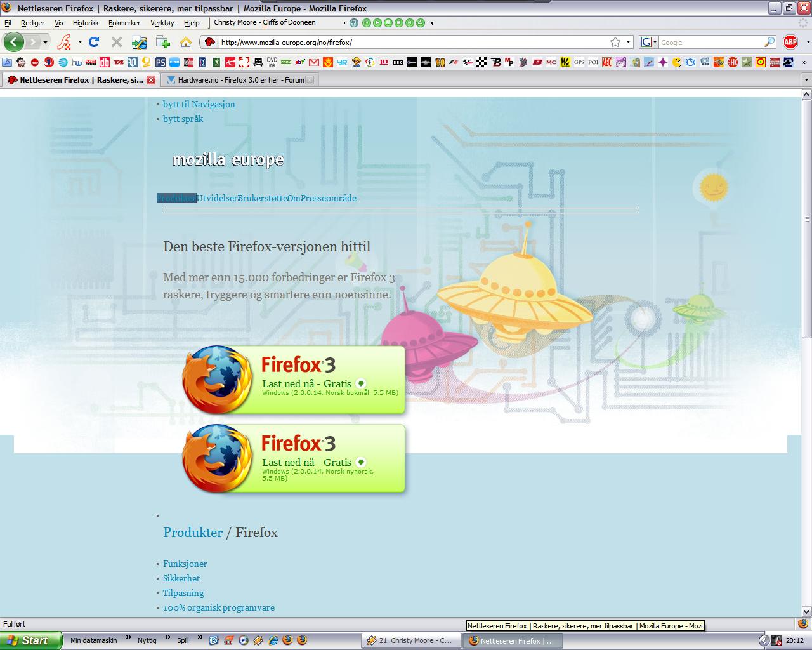Open the '21. Christy Moore' taskbar item
This screenshot has height=650, width=812.
(410, 640)
